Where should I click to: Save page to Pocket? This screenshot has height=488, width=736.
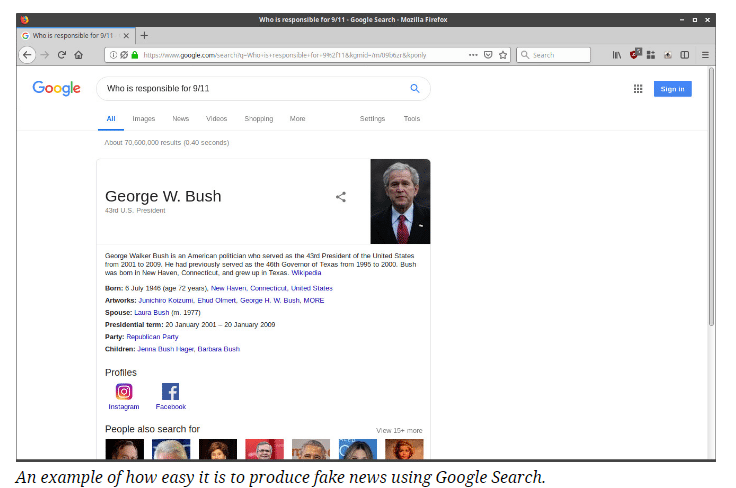[488, 55]
